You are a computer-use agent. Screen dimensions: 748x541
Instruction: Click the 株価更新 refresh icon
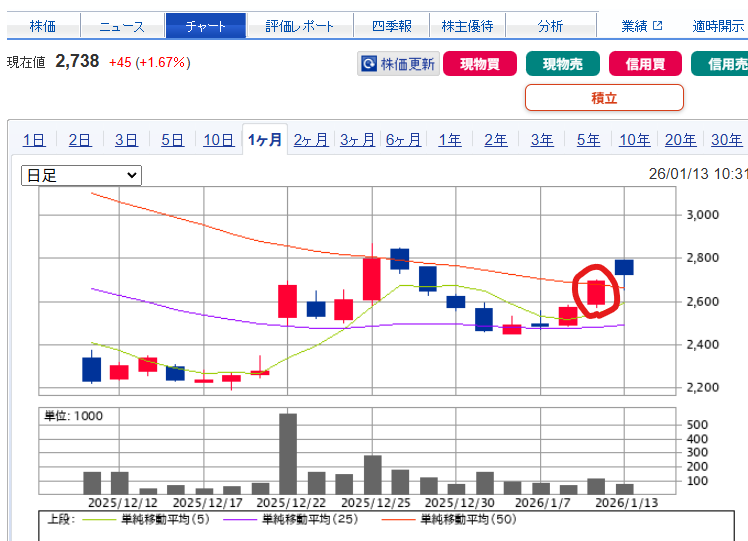tap(369, 64)
